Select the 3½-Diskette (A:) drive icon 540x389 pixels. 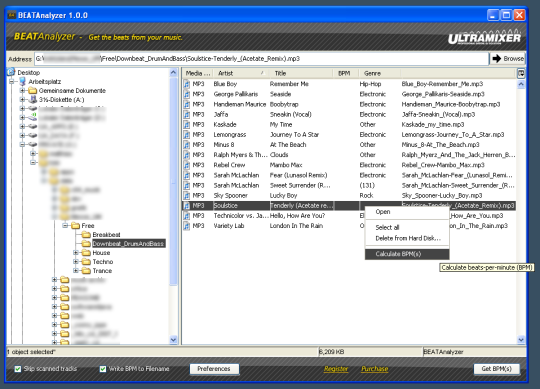tap(33, 99)
